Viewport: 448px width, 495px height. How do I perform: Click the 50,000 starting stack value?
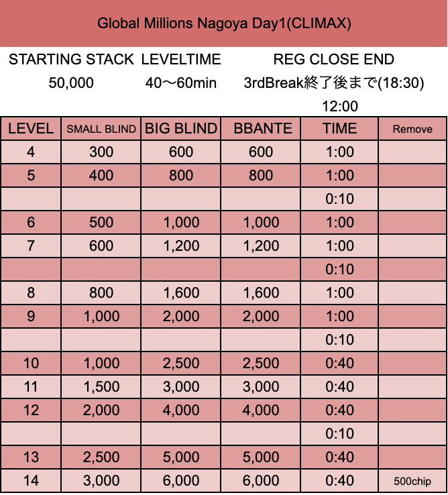pos(71,83)
